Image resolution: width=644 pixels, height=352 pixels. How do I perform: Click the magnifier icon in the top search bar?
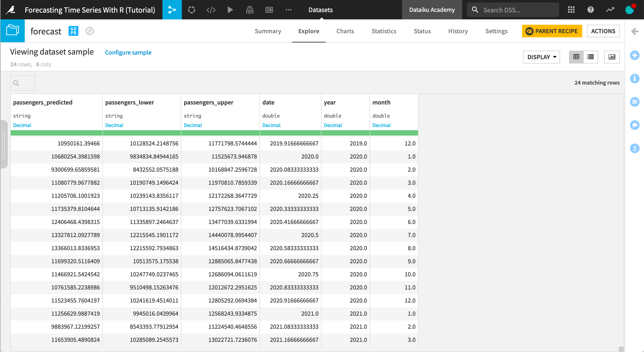tap(475, 10)
